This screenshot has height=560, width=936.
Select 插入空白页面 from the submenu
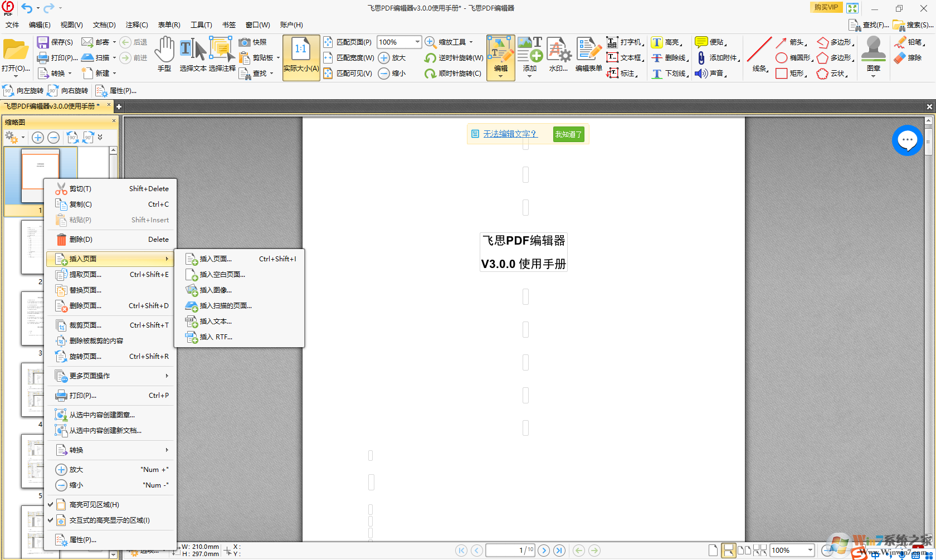coord(222,274)
